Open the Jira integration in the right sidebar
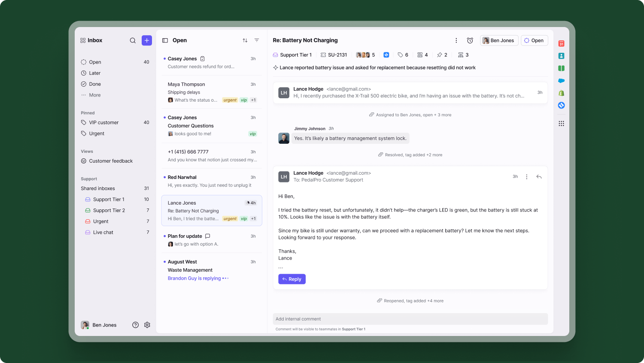The image size is (644, 363). pyautogui.click(x=561, y=105)
